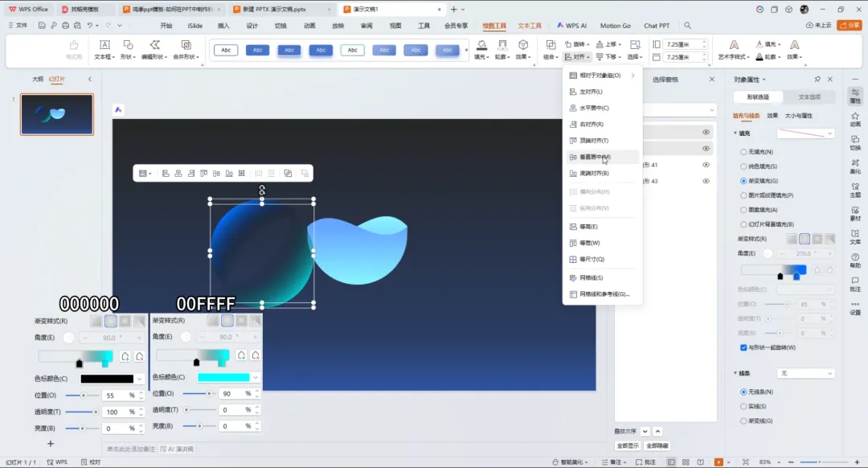This screenshot has height=468, width=868.
Task: Open WPS AI from ribbon tab bar
Action: [x=571, y=26]
